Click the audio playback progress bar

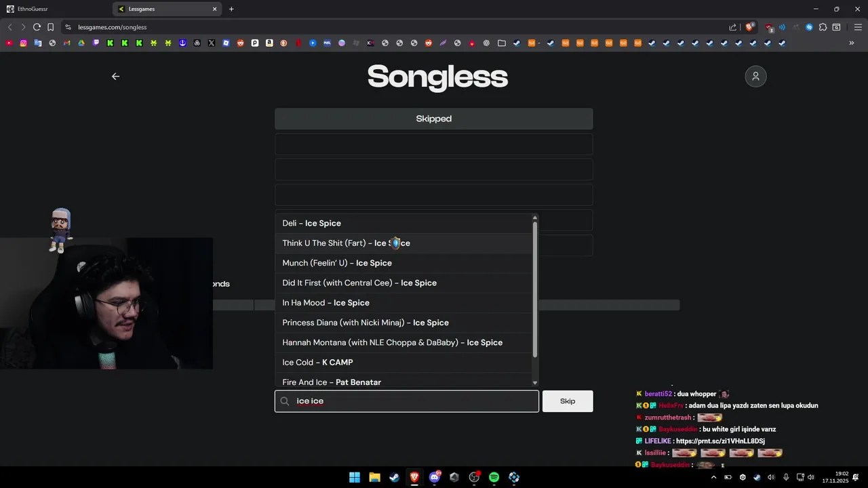point(446,305)
